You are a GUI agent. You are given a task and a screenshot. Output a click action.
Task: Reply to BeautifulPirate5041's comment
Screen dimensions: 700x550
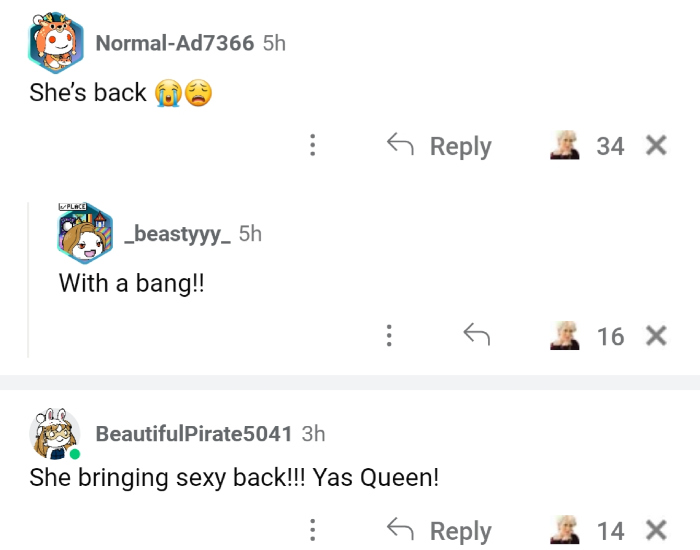tap(440, 530)
